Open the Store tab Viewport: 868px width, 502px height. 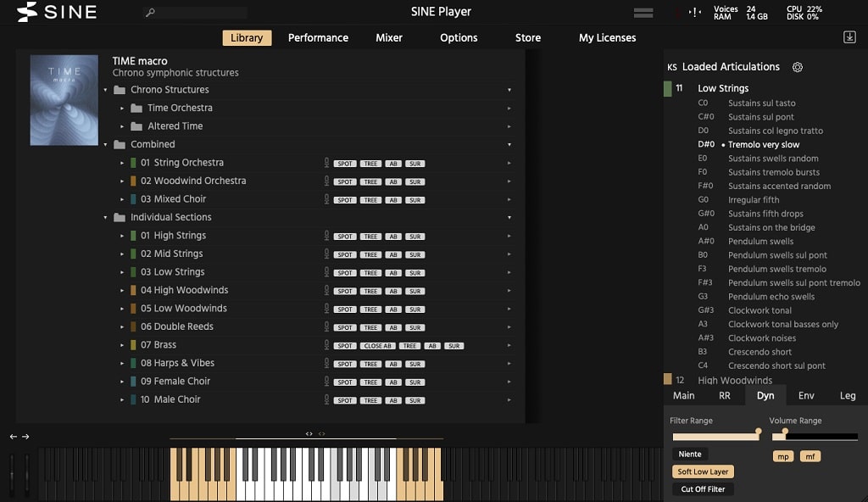pos(528,37)
